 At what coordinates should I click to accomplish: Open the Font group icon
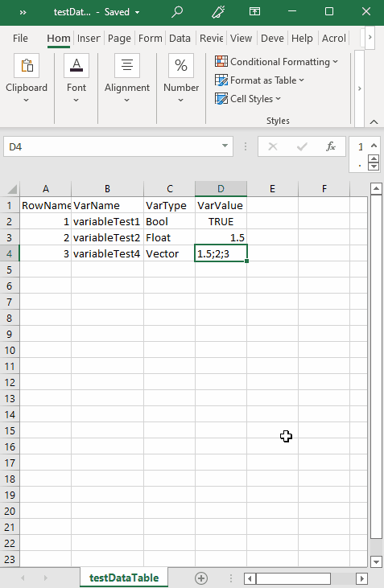coord(76,66)
